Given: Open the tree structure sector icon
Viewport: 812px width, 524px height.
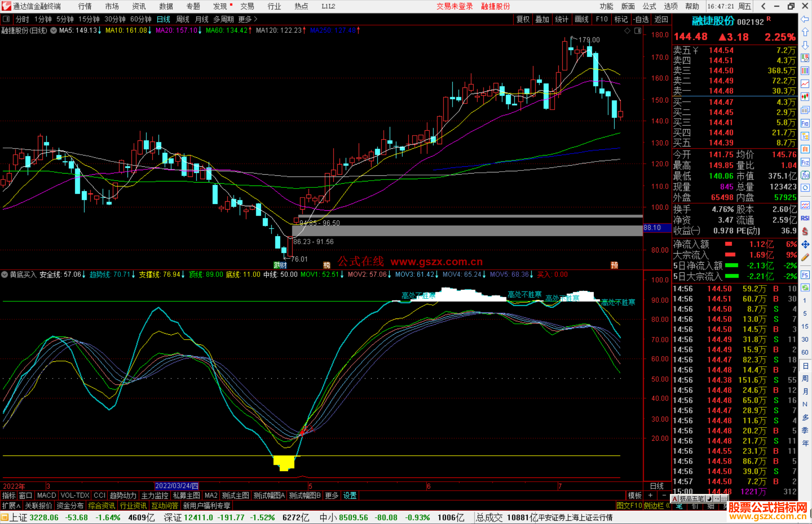Looking at the screenshot, I should tap(805, 136).
